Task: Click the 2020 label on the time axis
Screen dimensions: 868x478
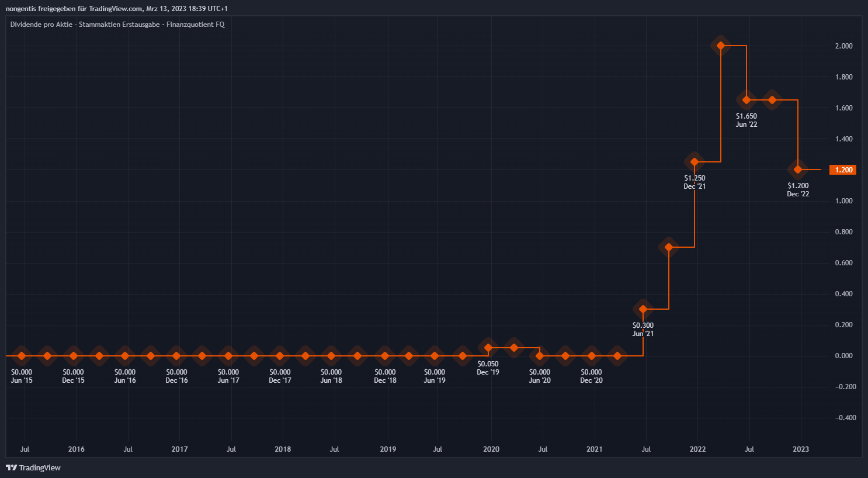Action: [x=491, y=449]
